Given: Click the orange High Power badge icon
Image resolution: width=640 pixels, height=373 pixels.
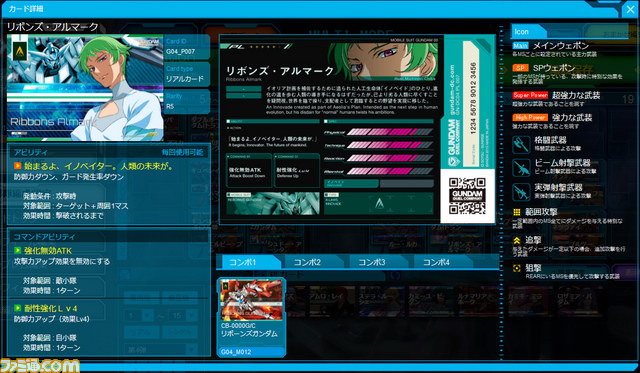Looking at the screenshot, I should 530,118.
